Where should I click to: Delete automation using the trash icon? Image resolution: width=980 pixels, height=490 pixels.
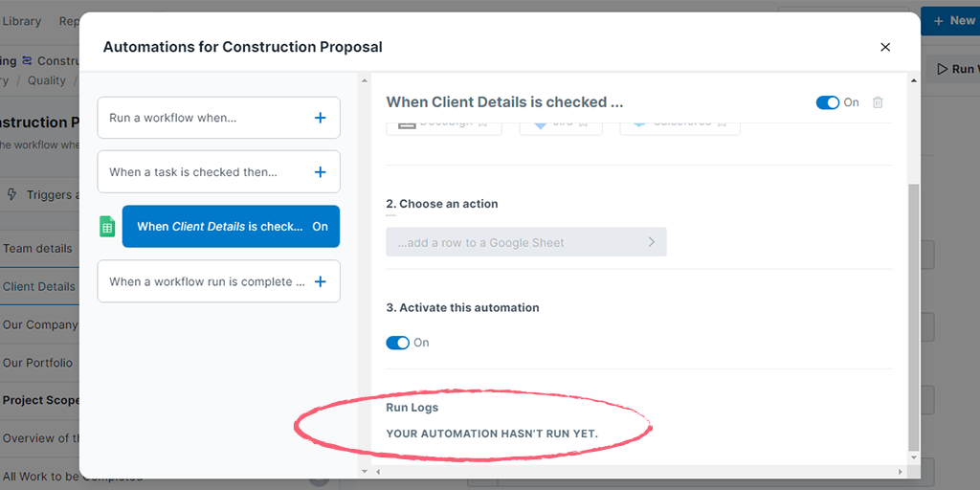point(878,102)
